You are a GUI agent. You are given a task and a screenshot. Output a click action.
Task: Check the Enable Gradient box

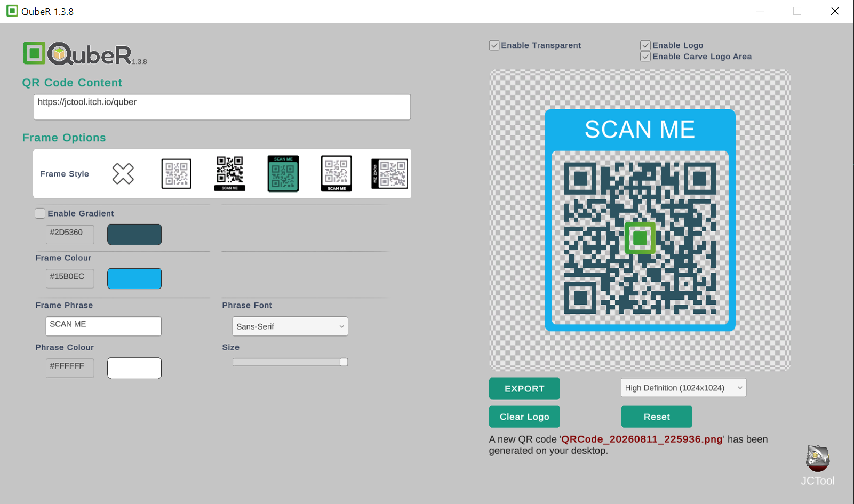[40, 213]
